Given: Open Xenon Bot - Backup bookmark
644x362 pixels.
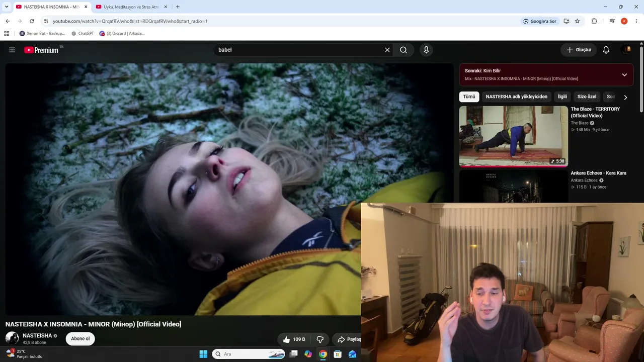Looking at the screenshot, I should click(42, 34).
